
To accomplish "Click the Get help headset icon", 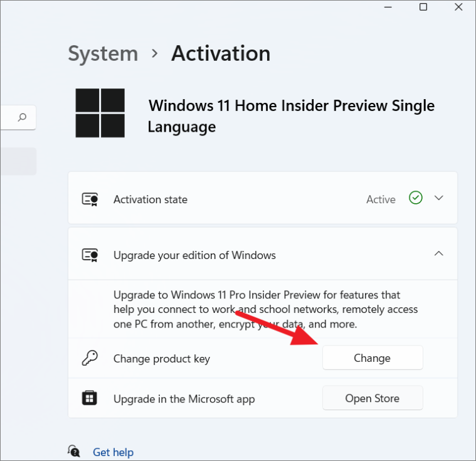I will 74,451.
